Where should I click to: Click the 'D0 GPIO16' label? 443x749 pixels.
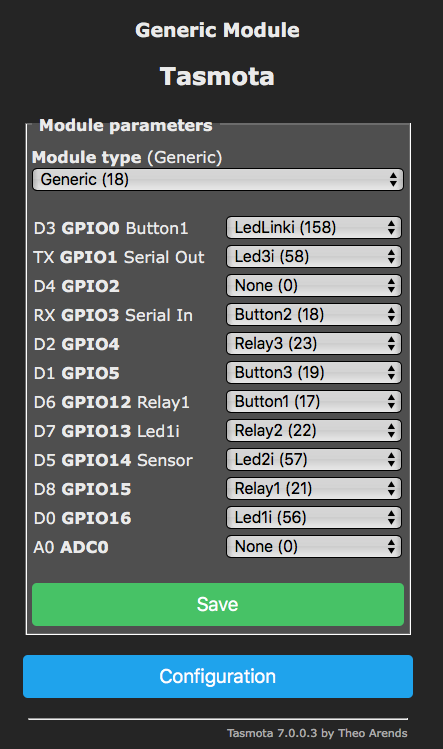click(x=82, y=518)
